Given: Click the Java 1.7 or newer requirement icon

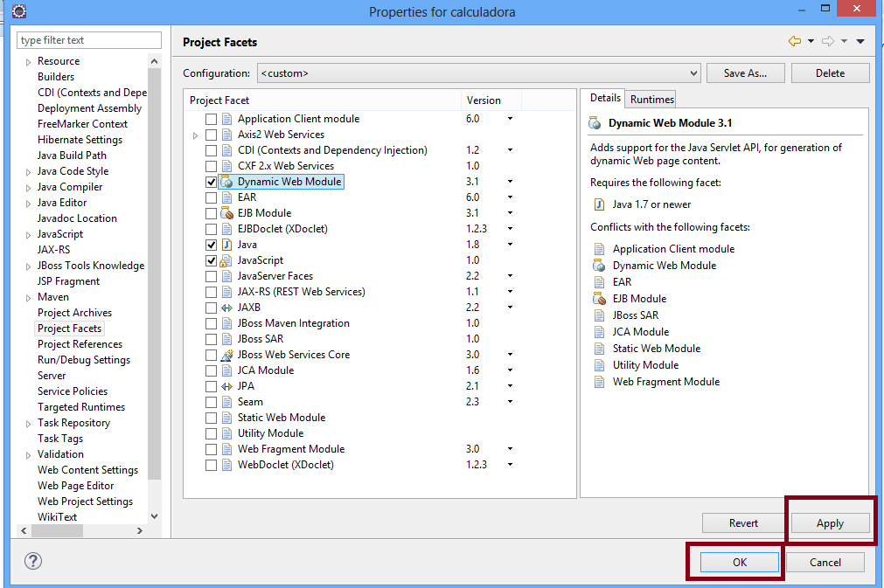Looking at the screenshot, I should click(599, 204).
